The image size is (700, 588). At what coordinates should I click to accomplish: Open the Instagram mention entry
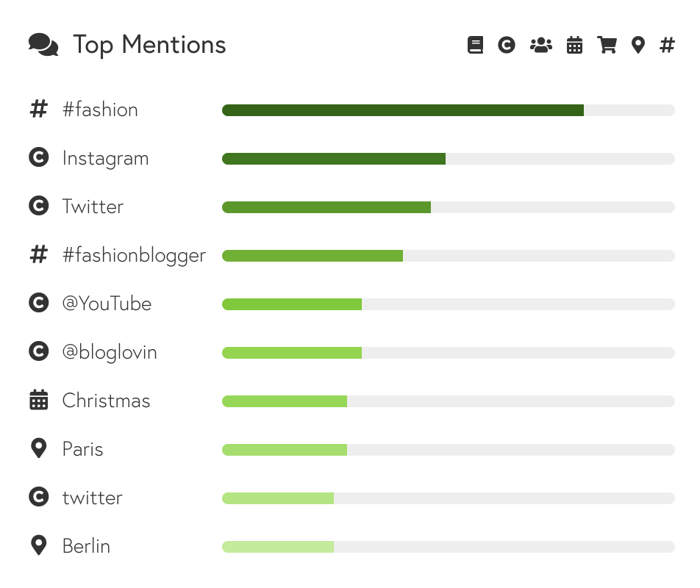pos(105,158)
